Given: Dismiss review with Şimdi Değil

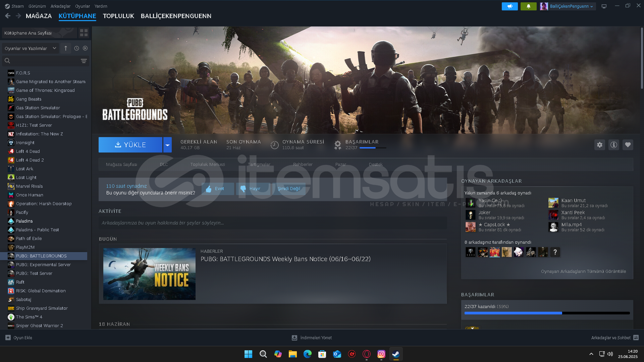Looking at the screenshot, I should [289, 189].
